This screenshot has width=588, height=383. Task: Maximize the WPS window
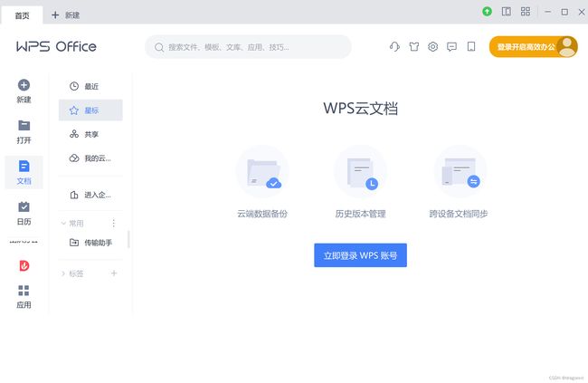coord(564,12)
